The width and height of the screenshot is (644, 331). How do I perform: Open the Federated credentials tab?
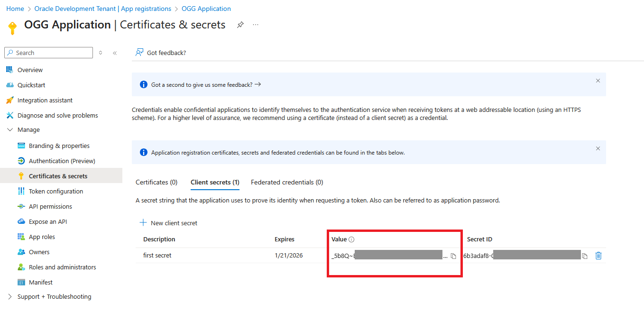[286, 182]
